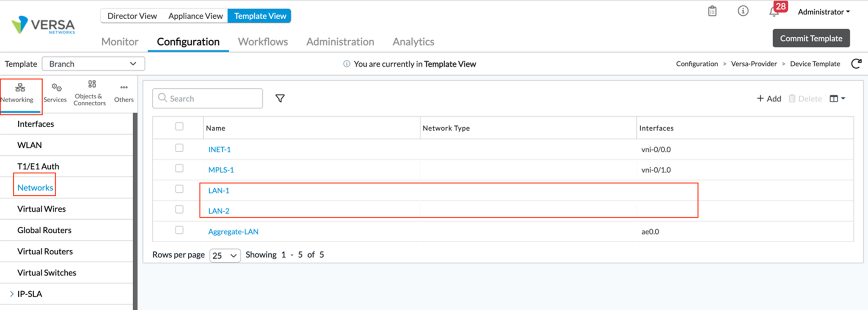Image resolution: width=868 pixels, height=310 pixels.
Task: Check the checkbox next to INET-1
Action: [179, 148]
